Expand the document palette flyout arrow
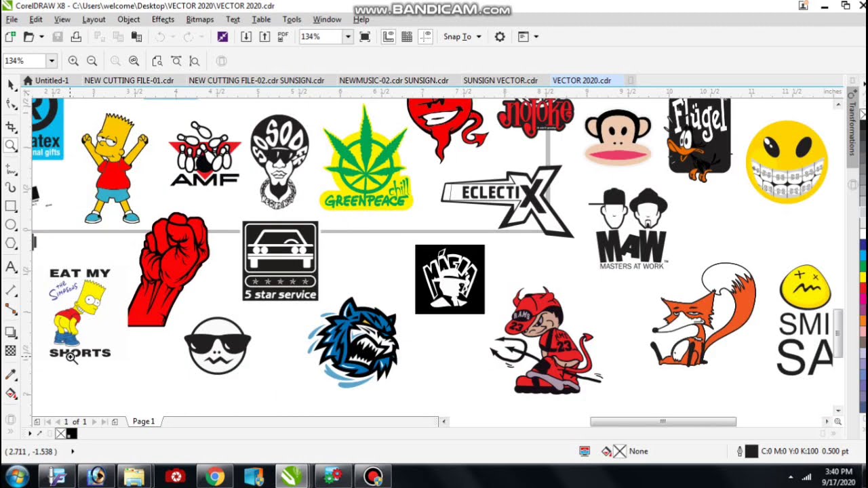This screenshot has height=488, width=868. [x=30, y=433]
